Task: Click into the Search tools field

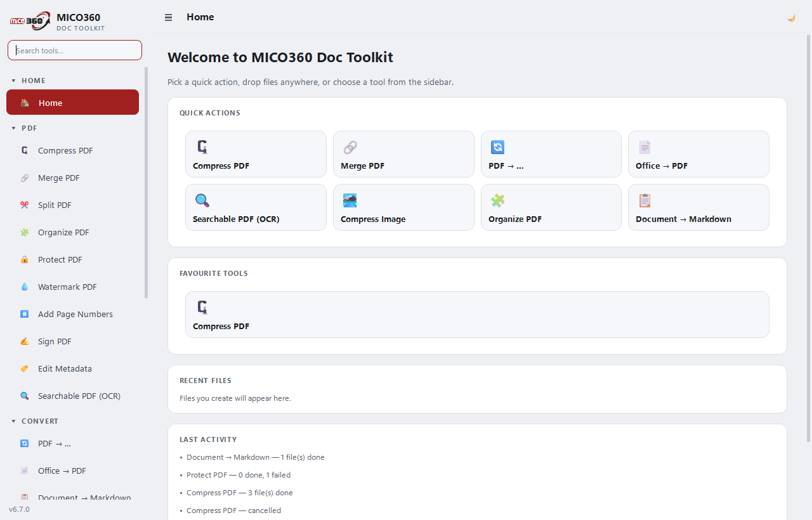Action: 75,50
